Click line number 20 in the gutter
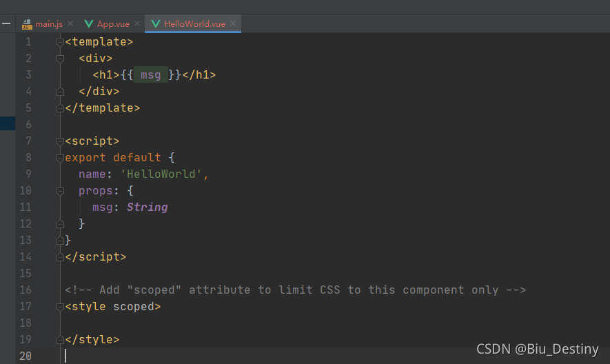Image resolution: width=610 pixels, height=364 pixels. (x=26, y=356)
